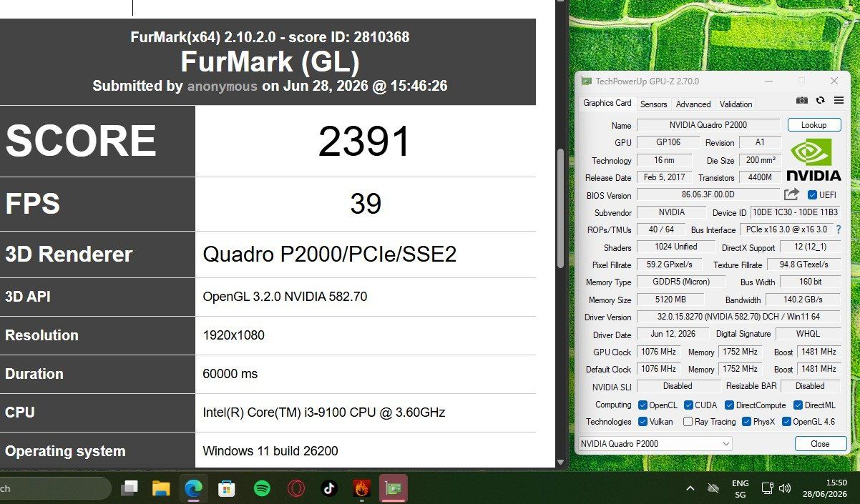Toggle the DirectCompute checkbox
This screenshot has height=504, width=860.
coord(730,405)
